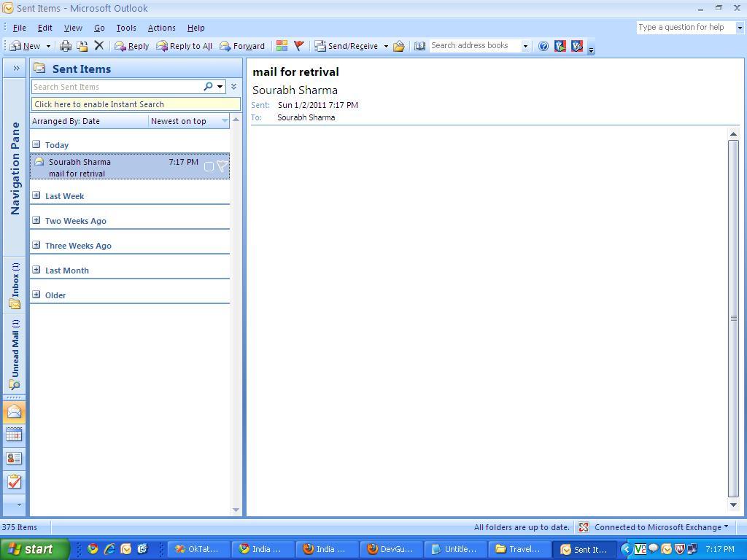Expand the Last Week group
The image size is (747, 560).
tap(36, 195)
